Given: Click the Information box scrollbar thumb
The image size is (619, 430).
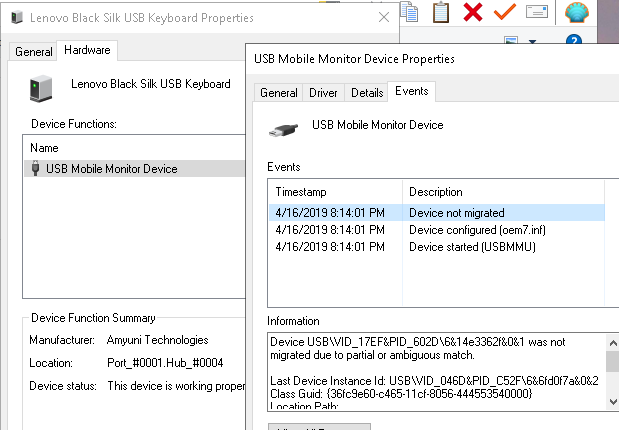Looking at the screenshot, I should coord(612,361).
